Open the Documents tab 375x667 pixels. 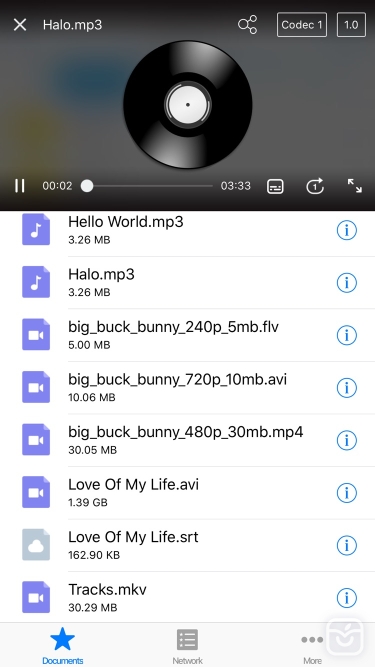click(62, 646)
